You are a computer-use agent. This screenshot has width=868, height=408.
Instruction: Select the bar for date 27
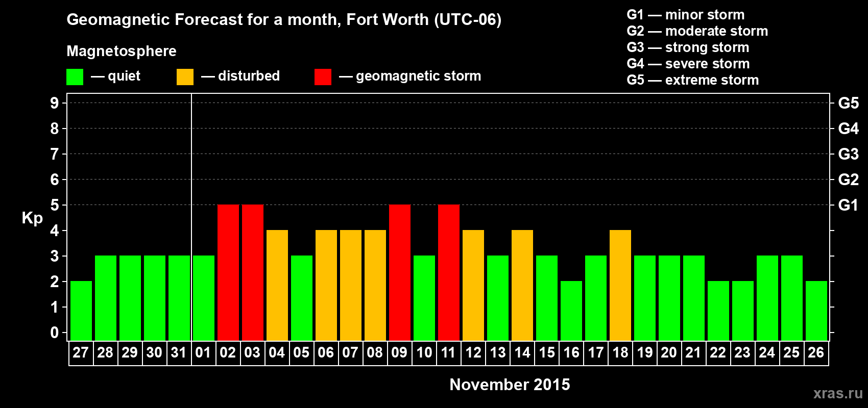tap(81, 311)
